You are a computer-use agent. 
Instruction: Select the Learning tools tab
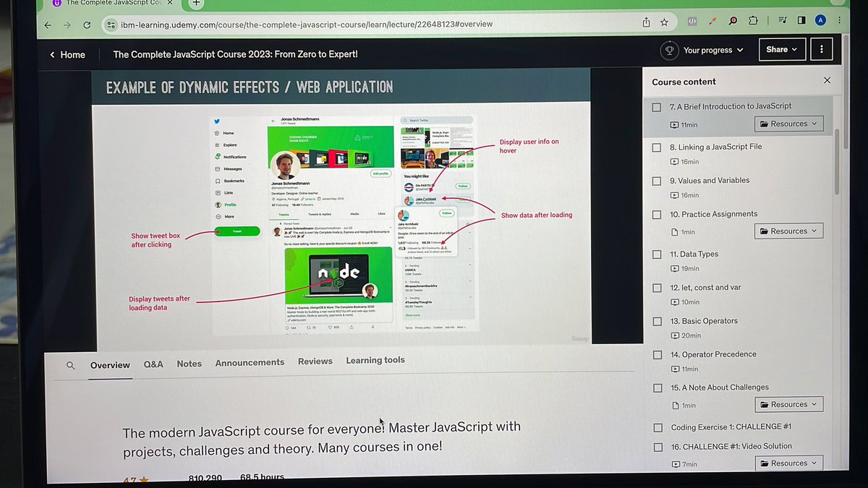[375, 360]
